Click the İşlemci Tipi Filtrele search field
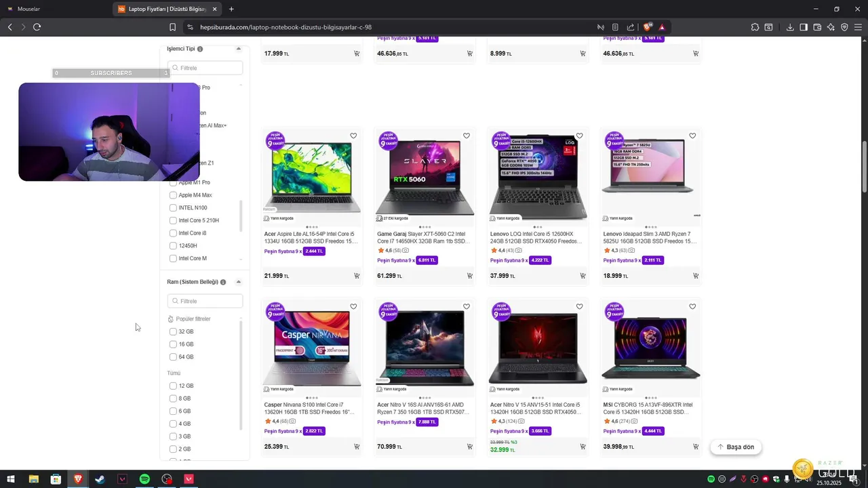The height and width of the screenshot is (488, 868). coord(205,68)
